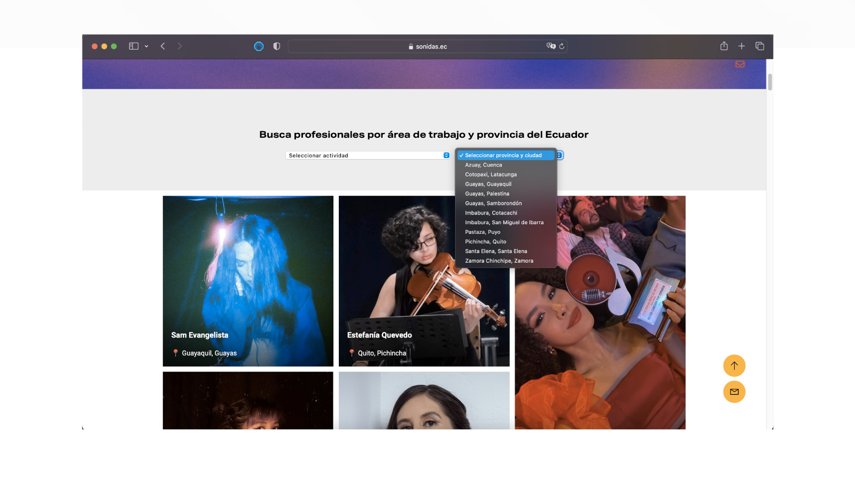
Task: Go back using the back arrow
Action: (x=163, y=46)
